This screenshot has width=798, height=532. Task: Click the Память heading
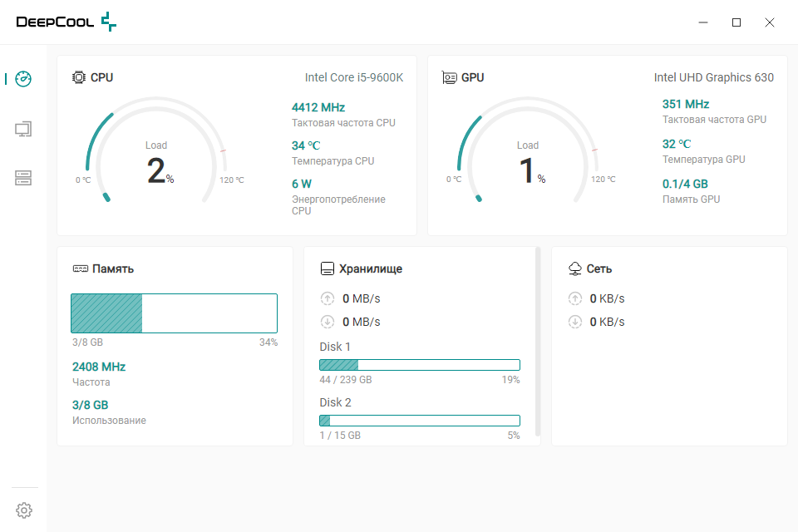pyautogui.click(x=113, y=268)
